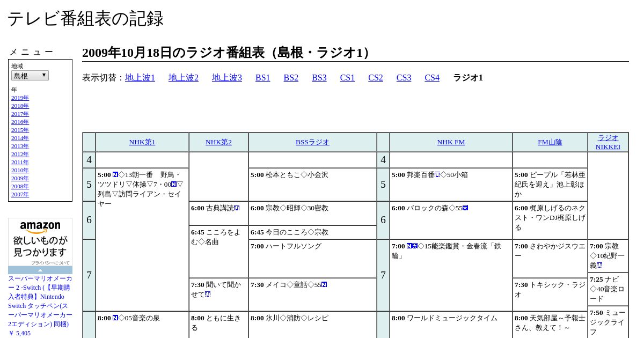Select the 6:00 宗教◇昭輝◇30密教 entry
644x338 pixels.
pyautogui.click(x=313, y=214)
